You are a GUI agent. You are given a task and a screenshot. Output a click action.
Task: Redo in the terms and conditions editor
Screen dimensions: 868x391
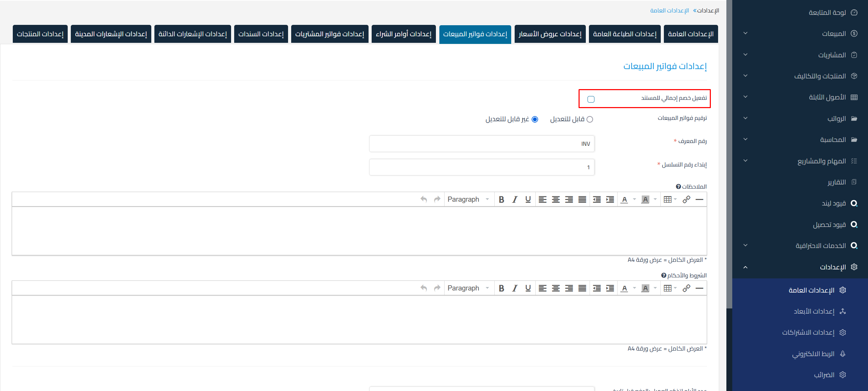437,288
